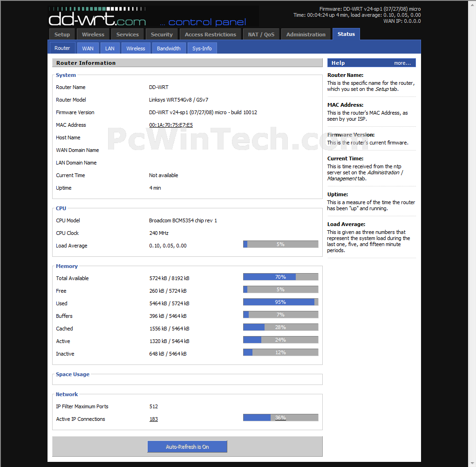Show the Bandwidth sub-tab
The width and height of the screenshot is (476, 467).
pyautogui.click(x=169, y=48)
